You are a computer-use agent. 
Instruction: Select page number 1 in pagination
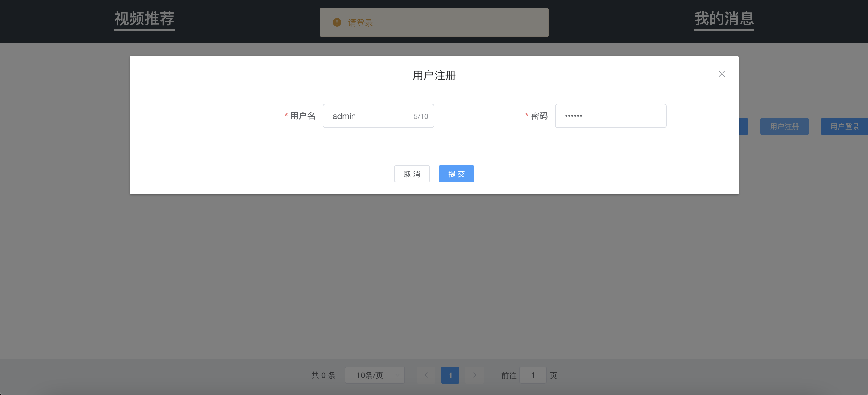click(450, 375)
